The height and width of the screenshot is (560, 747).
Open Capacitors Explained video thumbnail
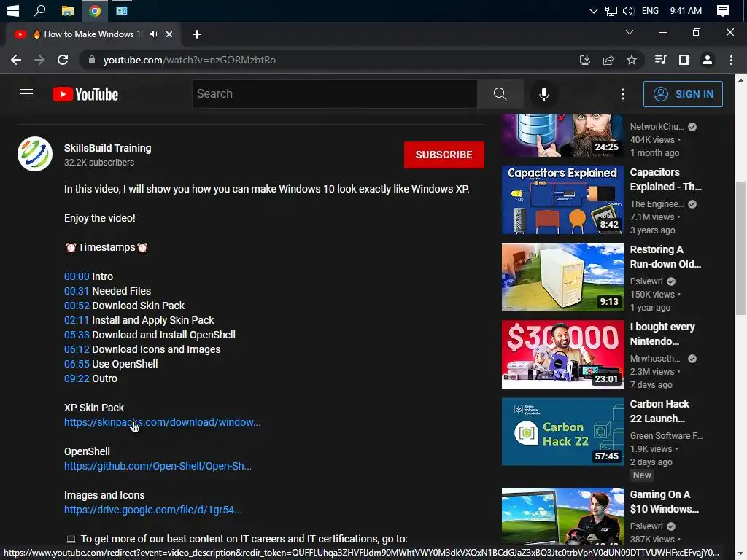562,200
